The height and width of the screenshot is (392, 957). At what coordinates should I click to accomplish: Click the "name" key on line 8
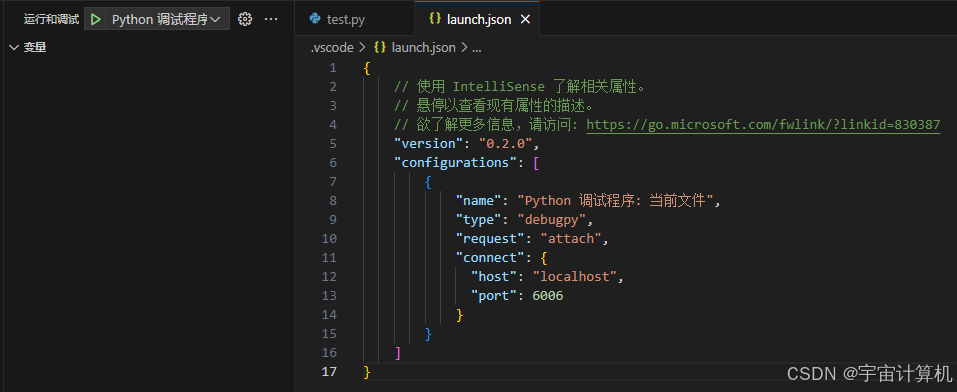[x=478, y=200]
